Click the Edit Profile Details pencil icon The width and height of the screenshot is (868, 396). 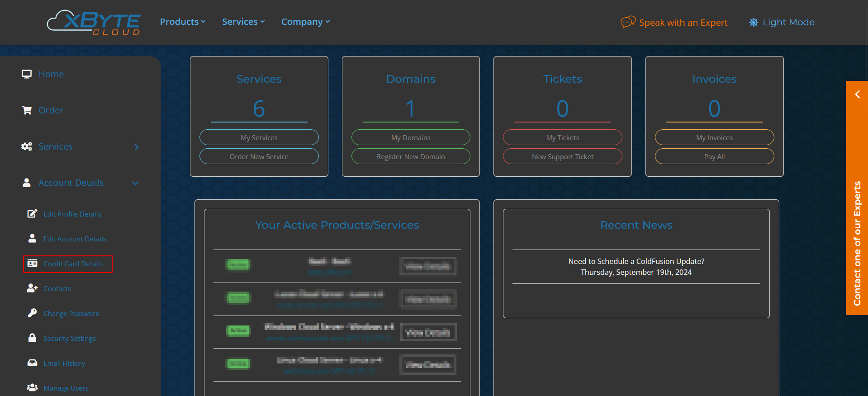pos(32,214)
